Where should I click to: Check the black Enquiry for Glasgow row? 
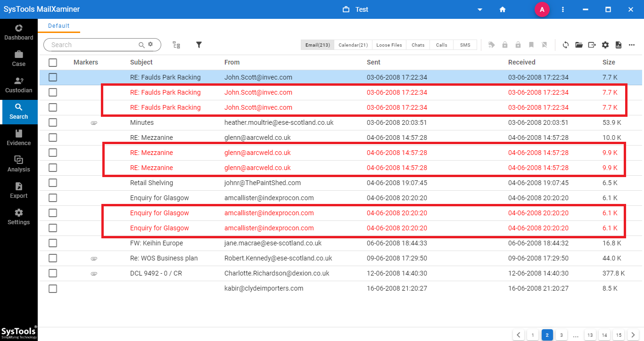tap(53, 198)
